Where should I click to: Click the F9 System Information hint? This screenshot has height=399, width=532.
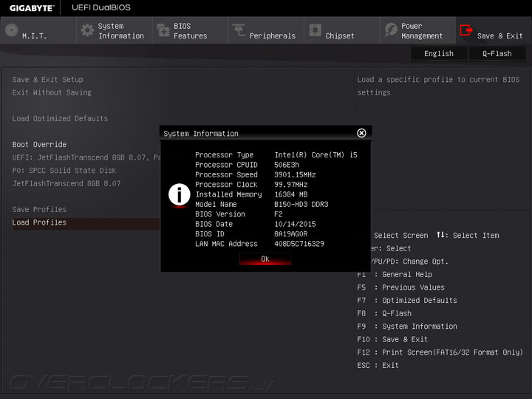(407, 326)
